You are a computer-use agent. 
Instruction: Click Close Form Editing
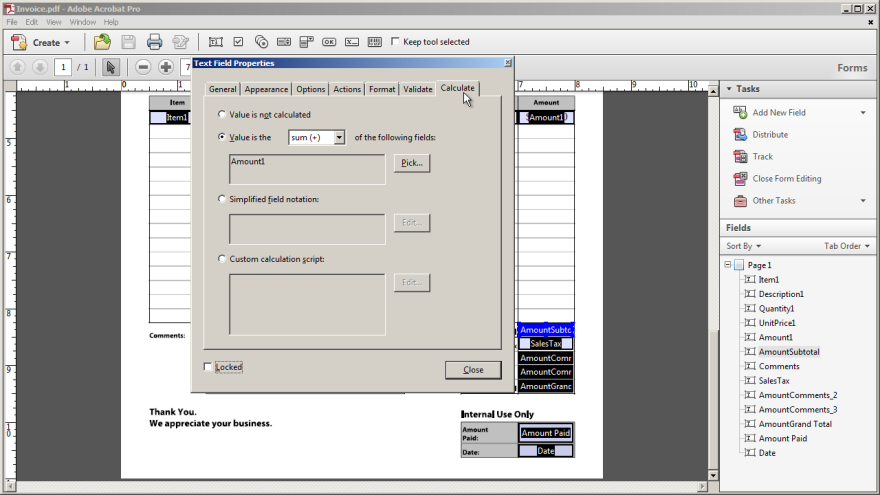pos(786,178)
